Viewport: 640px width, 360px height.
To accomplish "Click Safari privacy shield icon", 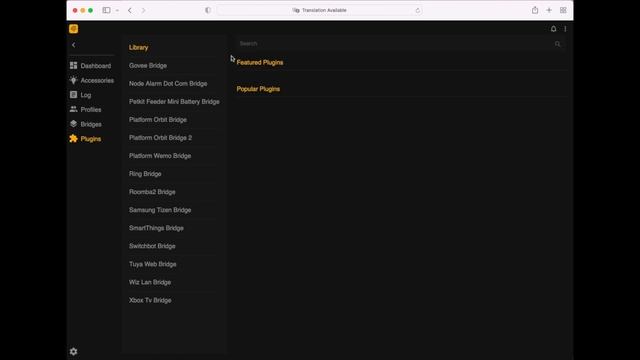I will [208, 10].
